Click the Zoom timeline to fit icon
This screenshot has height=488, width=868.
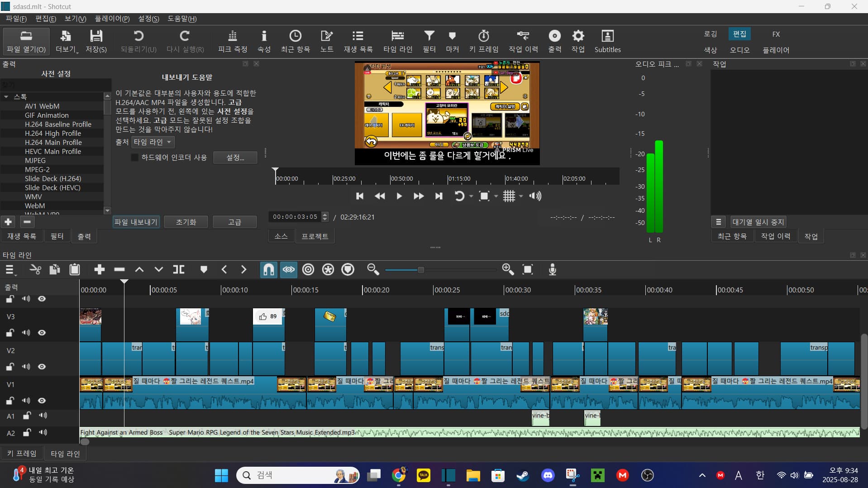(x=528, y=270)
